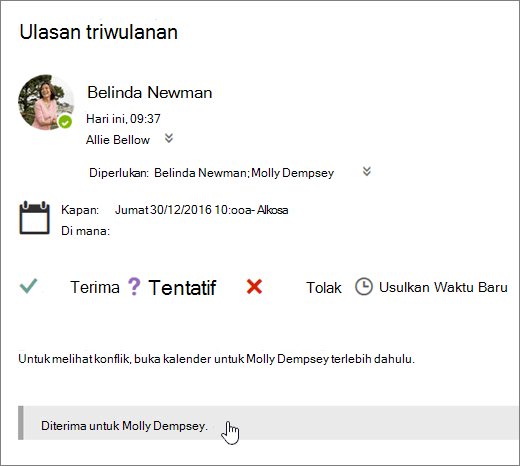Click the Kapan date Jumat 30/12/2016

click(163, 210)
